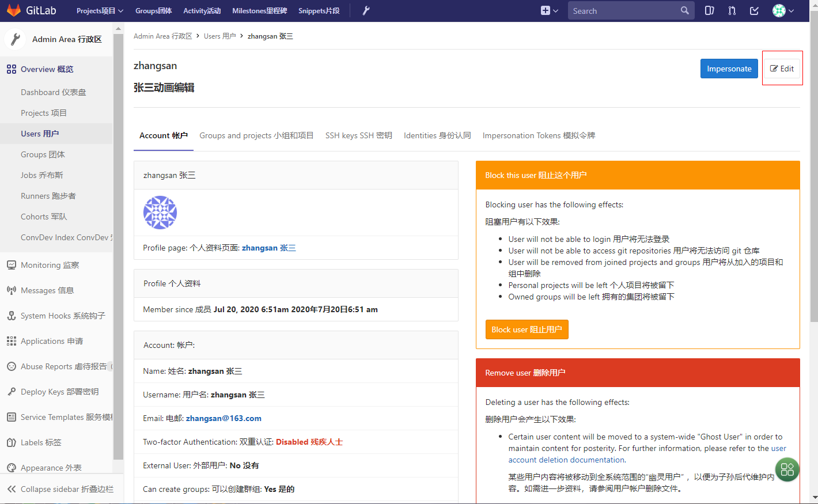Click the zhangsan@163.com email link

(x=224, y=418)
